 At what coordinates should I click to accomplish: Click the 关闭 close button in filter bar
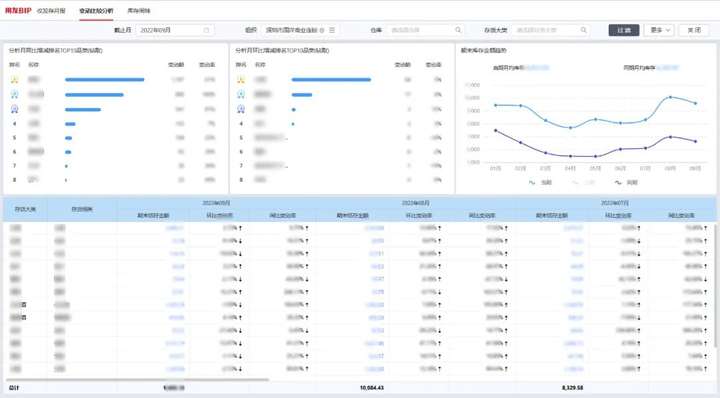pyautogui.click(x=694, y=30)
